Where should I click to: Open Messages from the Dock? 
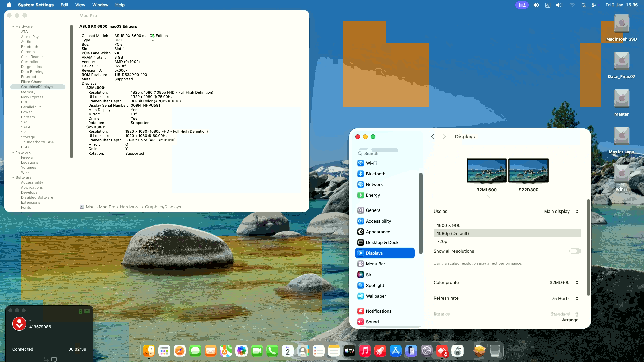195,351
